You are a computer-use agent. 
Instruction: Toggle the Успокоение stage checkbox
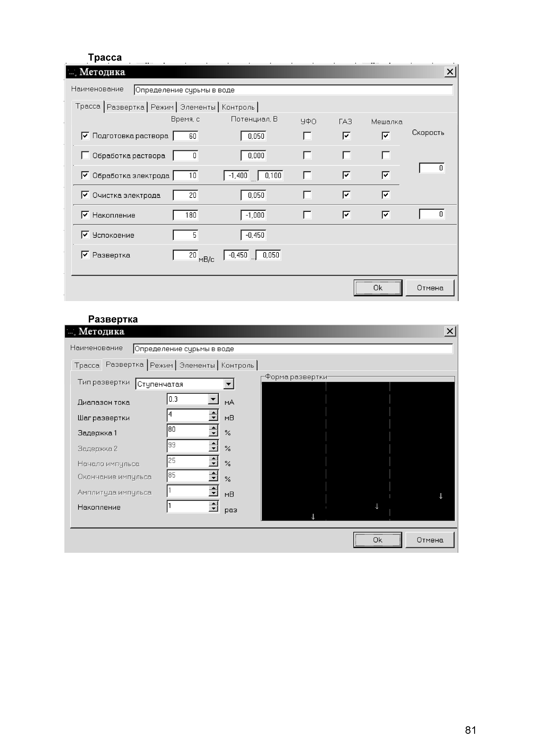click(85, 235)
